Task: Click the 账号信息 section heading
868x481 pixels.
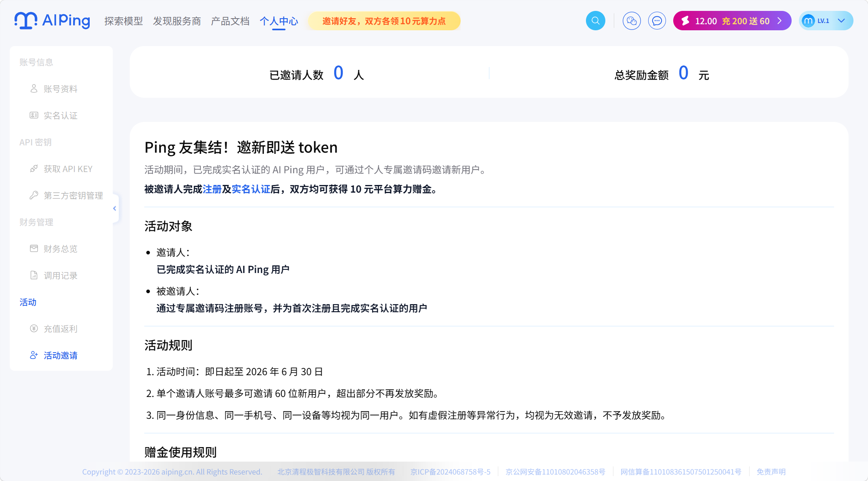Action: tap(36, 62)
